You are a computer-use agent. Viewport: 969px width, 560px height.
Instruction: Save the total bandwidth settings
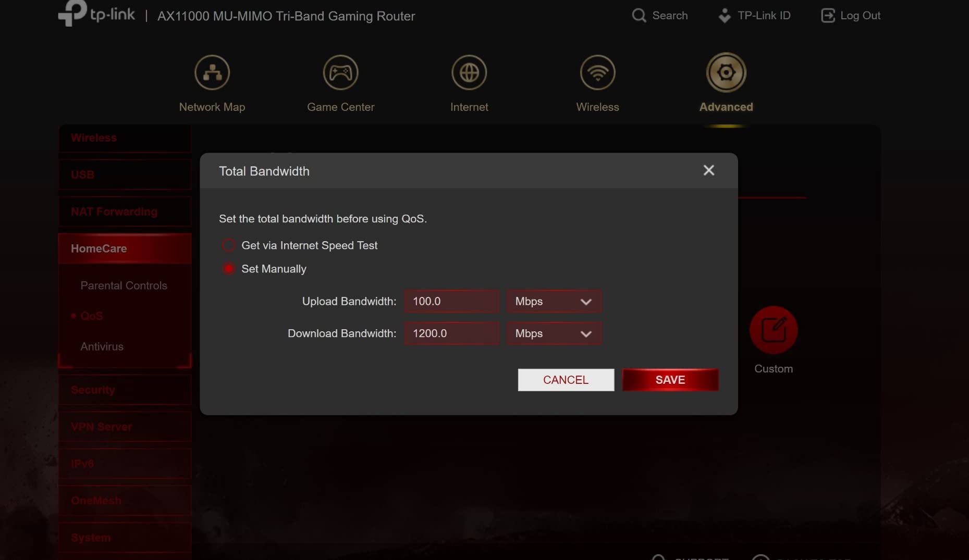(x=670, y=380)
